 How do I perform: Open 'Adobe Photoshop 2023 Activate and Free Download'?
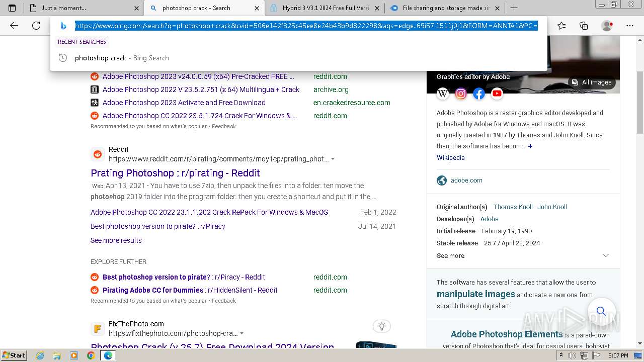184,103
